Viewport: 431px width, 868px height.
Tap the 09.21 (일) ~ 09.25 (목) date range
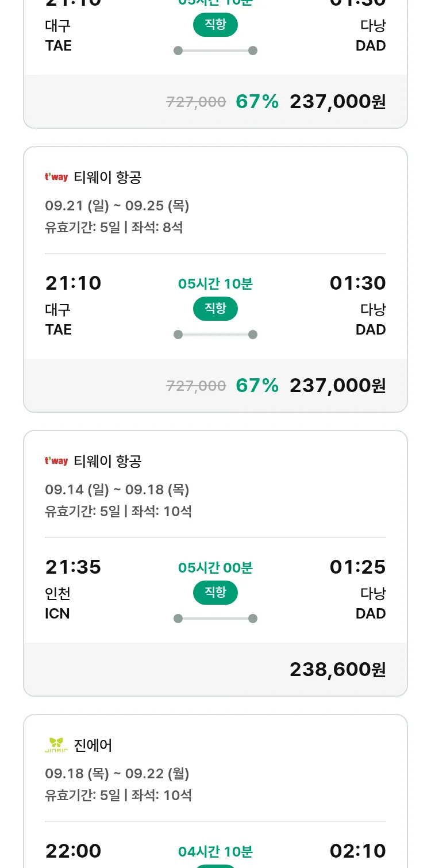pos(117,206)
